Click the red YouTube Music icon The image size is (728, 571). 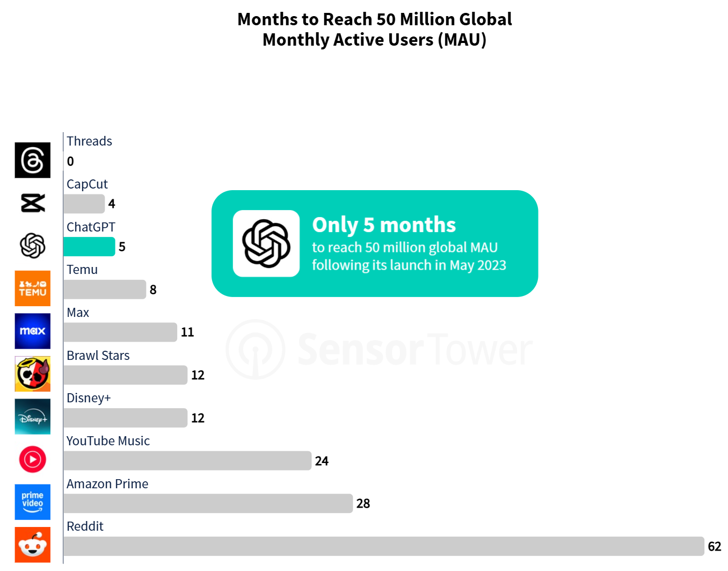coord(33,459)
